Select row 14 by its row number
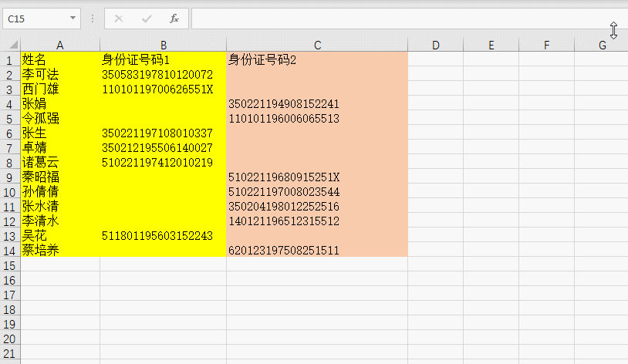The height and width of the screenshot is (364, 628). pos(10,251)
